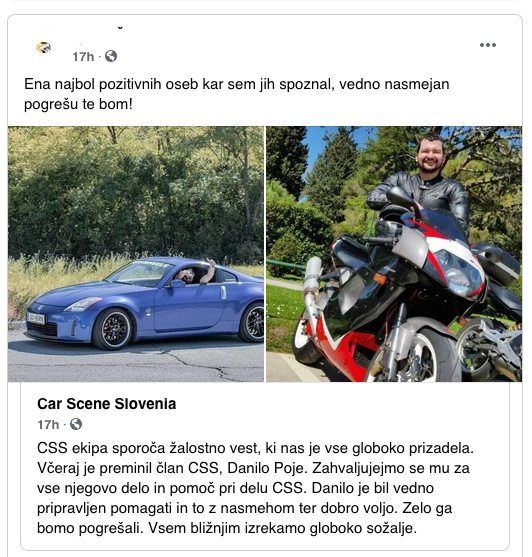Open the shared post's 17h timestamp

pyautogui.click(x=48, y=424)
